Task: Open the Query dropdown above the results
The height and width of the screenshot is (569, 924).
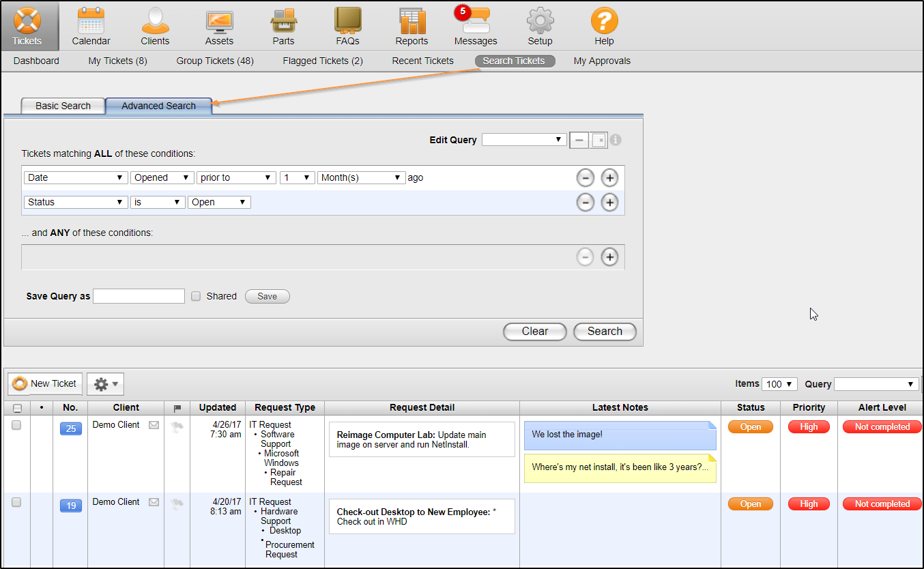Action: click(876, 384)
